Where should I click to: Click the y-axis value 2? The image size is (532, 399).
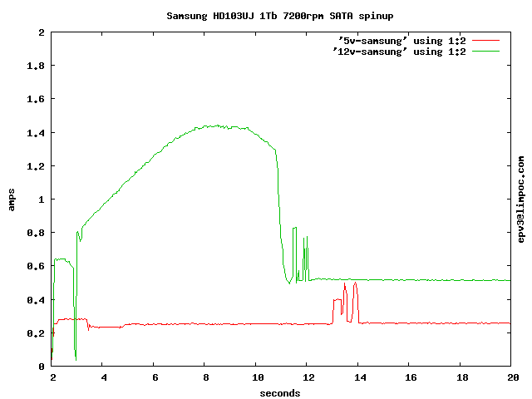click(x=42, y=32)
